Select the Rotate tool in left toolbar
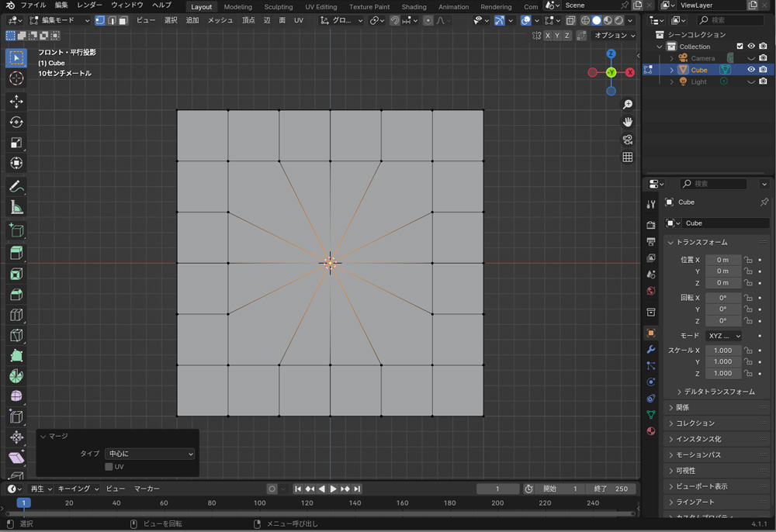This screenshot has width=776, height=532. (x=16, y=122)
